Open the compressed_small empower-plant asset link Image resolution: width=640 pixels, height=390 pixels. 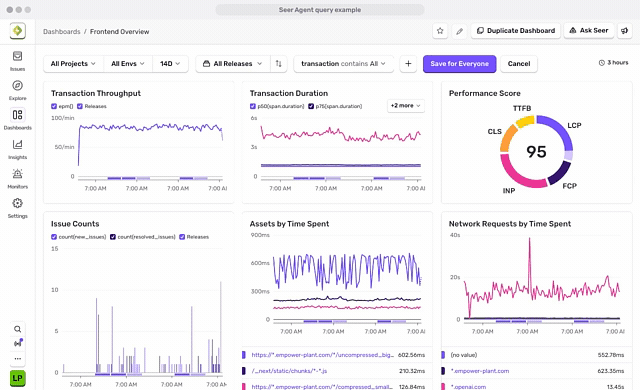pos(322,387)
